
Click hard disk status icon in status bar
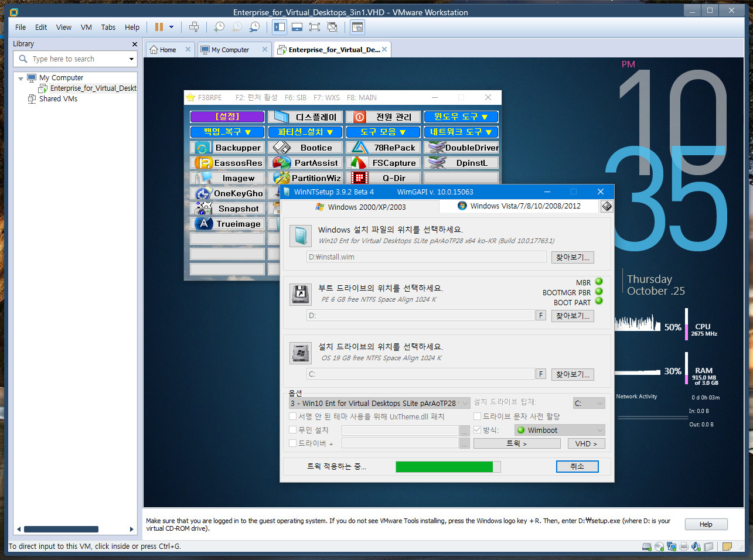(x=646, y=547)
